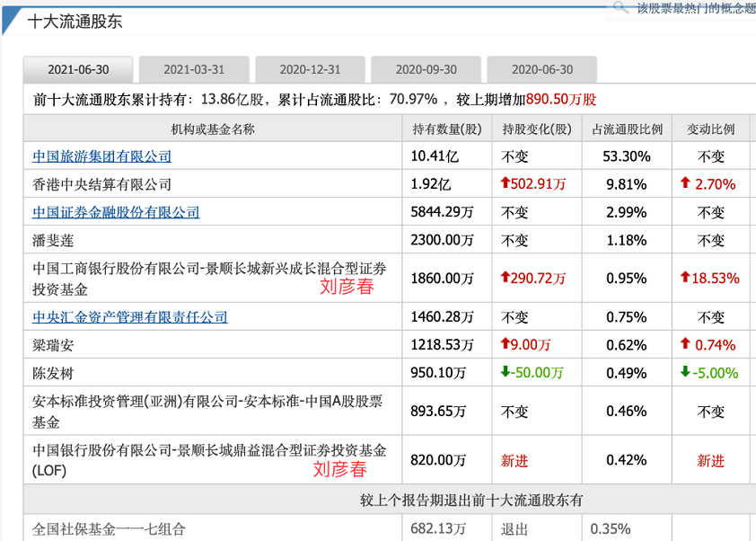
Task: Click the red up arrow beside 2.70%
Action: click(685, 183)
